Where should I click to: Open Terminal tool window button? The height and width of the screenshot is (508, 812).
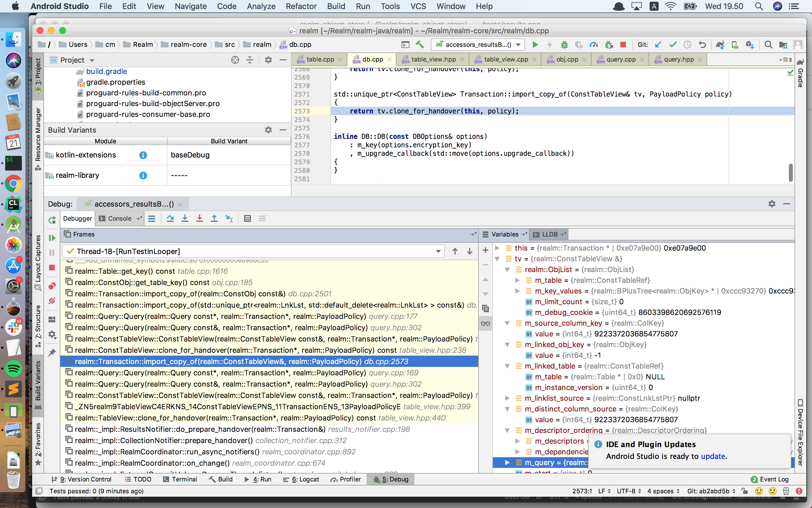click(180, 479)
